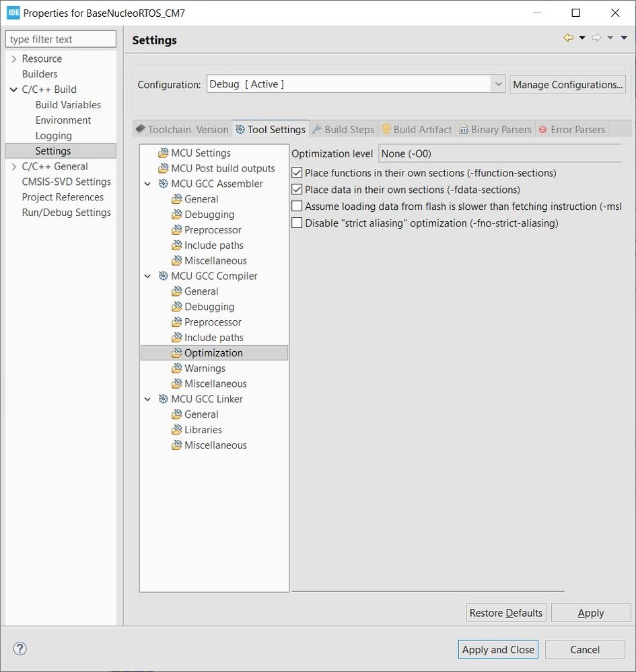Focus the type filter text field
The image size is (636, 672).
[x=61, y=39]
